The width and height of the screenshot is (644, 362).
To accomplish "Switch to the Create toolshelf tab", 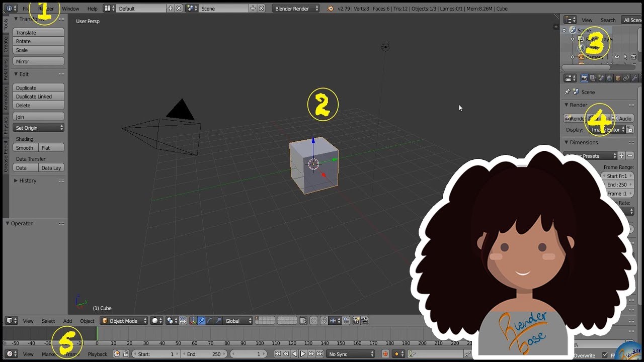I will pos(6,45).
